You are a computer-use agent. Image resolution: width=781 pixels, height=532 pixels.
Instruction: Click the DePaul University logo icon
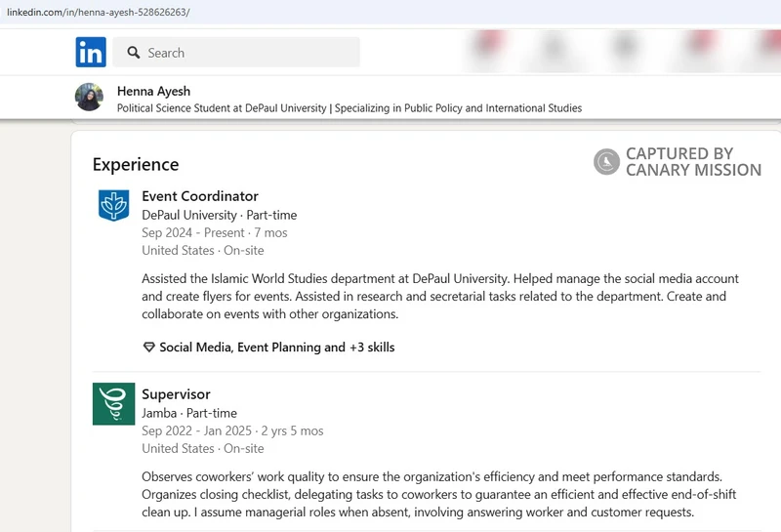click(113, 205)
